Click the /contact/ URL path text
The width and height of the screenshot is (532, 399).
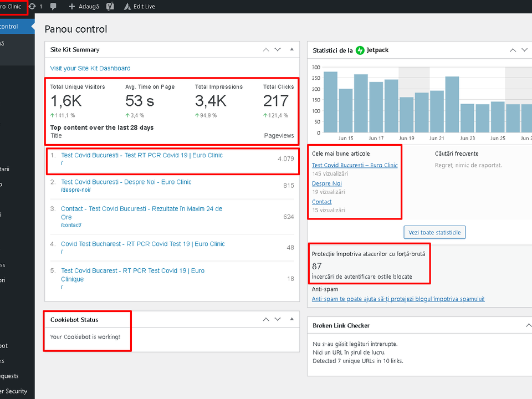(71, 225)
